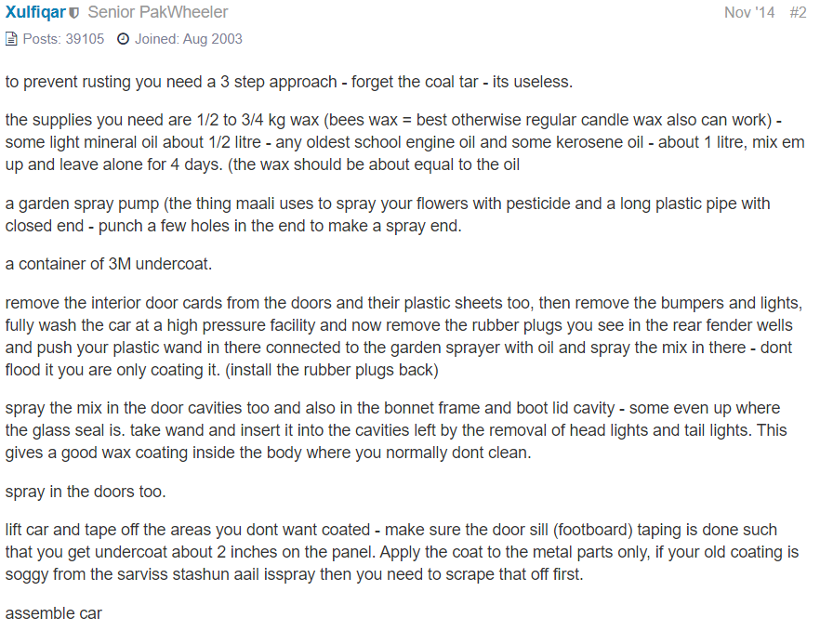
Task: Click the supplies paragraph mentioning bees wax
Action: click(x=404, y=142)
